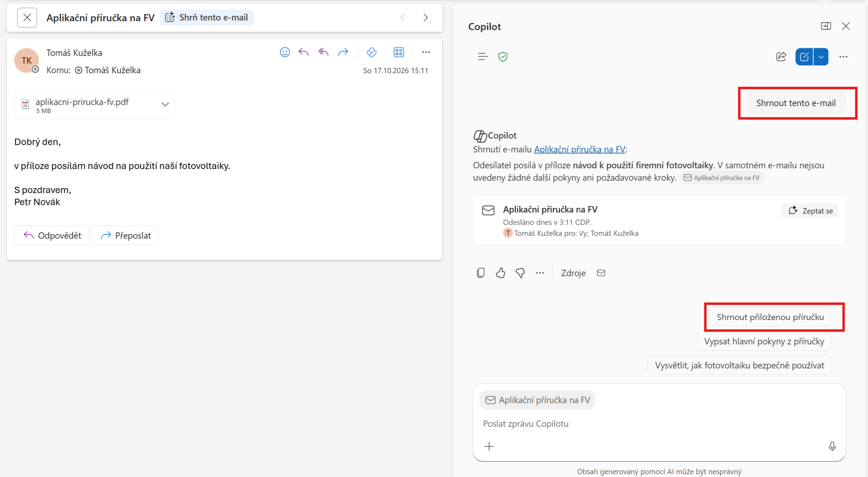Click the green shield protection icon

503,57
